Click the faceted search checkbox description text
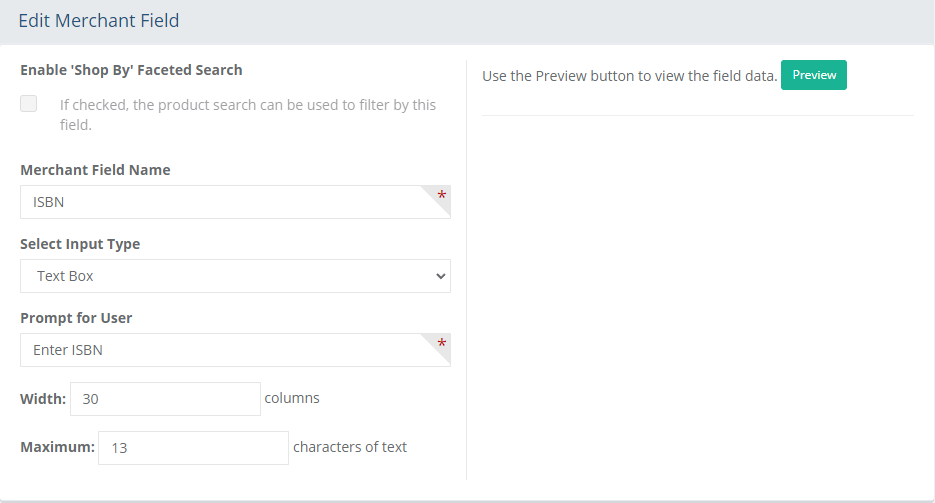 247,114
